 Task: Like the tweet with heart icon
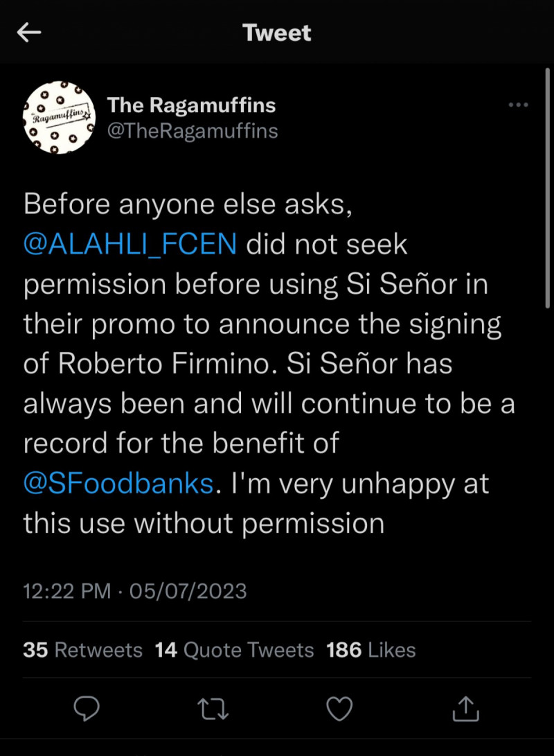[339, 708]
